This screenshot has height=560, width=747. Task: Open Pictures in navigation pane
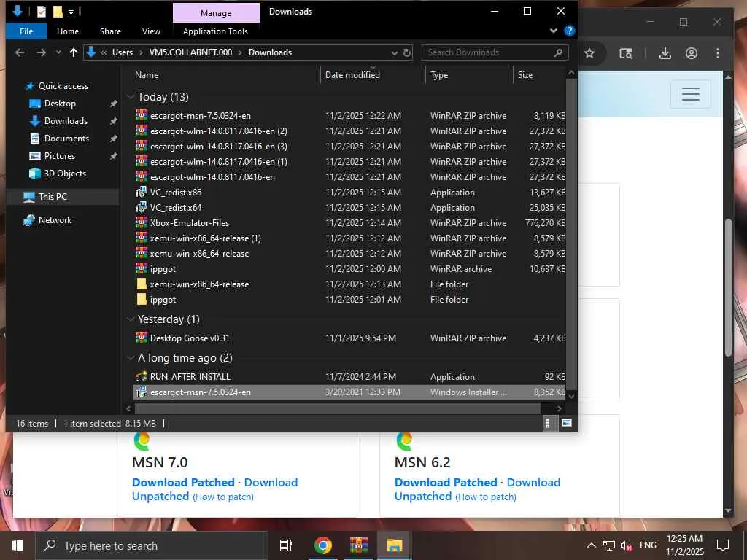click(x=59, y=156)
